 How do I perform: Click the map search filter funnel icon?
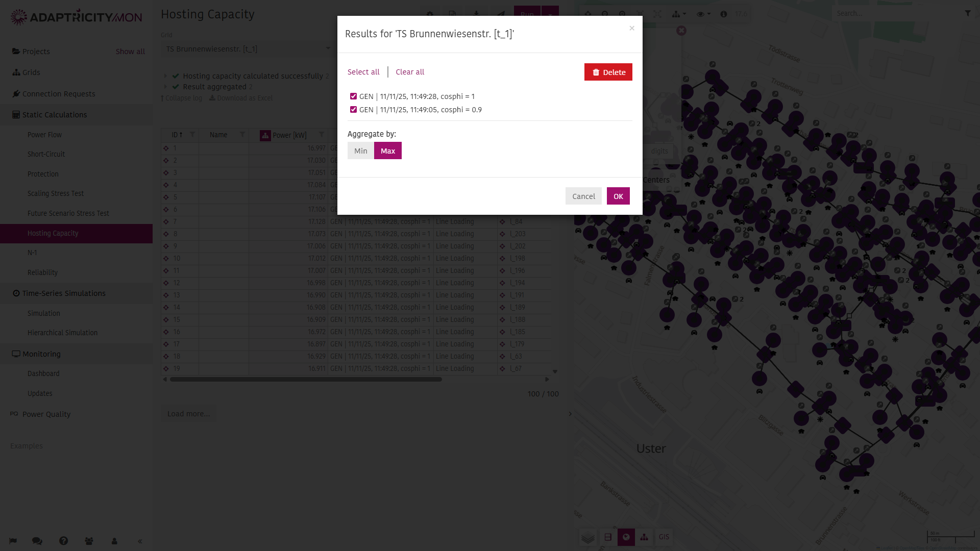pyautogui.click(x=968, y=13)
